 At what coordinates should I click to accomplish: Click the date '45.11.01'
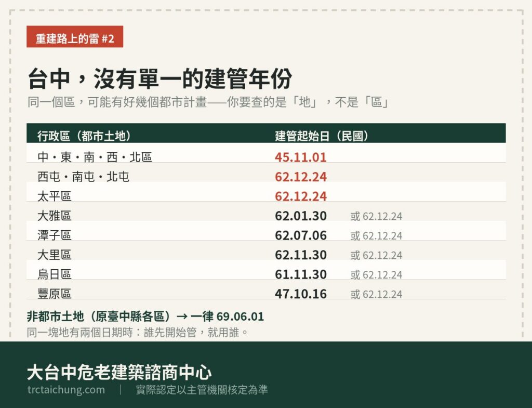301,157
